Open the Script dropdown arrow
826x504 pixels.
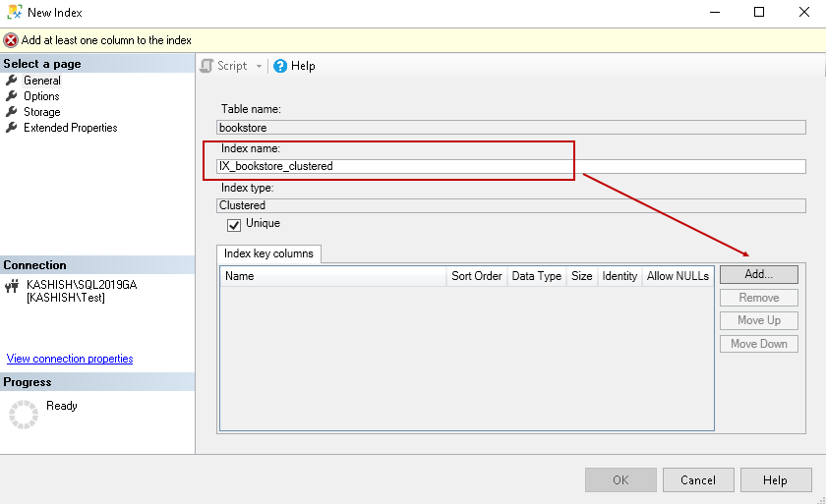pos(259,66)
